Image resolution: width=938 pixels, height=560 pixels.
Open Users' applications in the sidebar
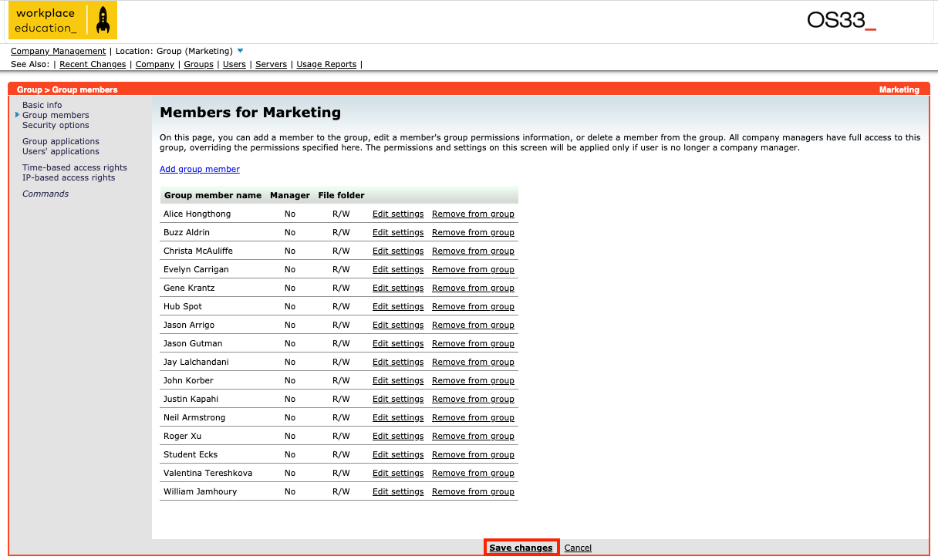point(61,151)
